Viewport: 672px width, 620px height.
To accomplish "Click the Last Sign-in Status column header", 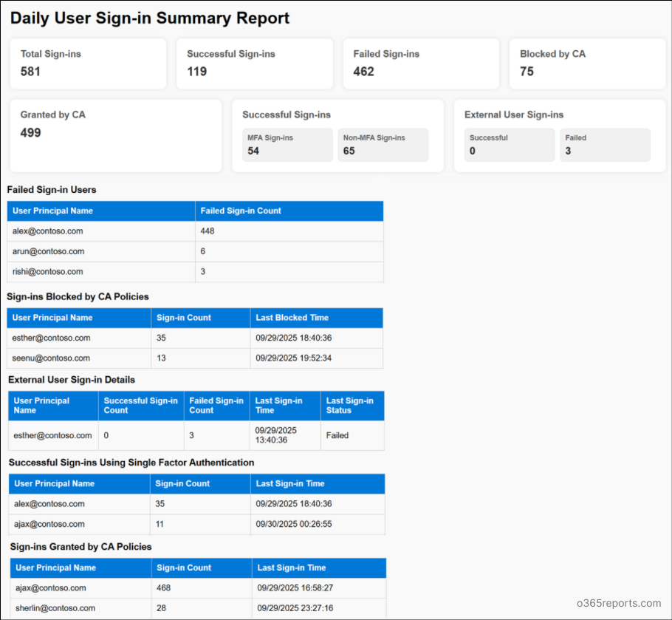I will pyautogui.click(x=352, y=405).
